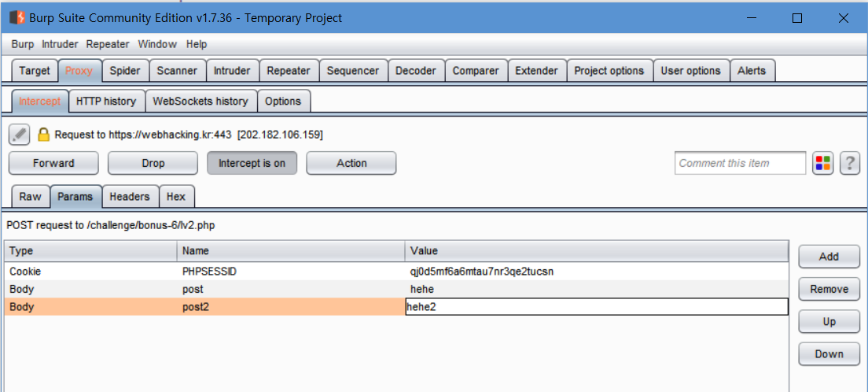This screenshot has height=392, width=868.
Task: View the Headers request tab
Action: (130, 197)
